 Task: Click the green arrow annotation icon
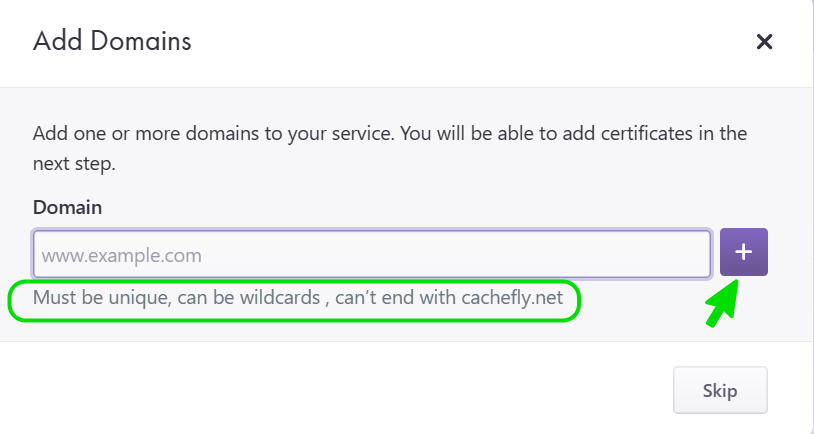point(726,303)
